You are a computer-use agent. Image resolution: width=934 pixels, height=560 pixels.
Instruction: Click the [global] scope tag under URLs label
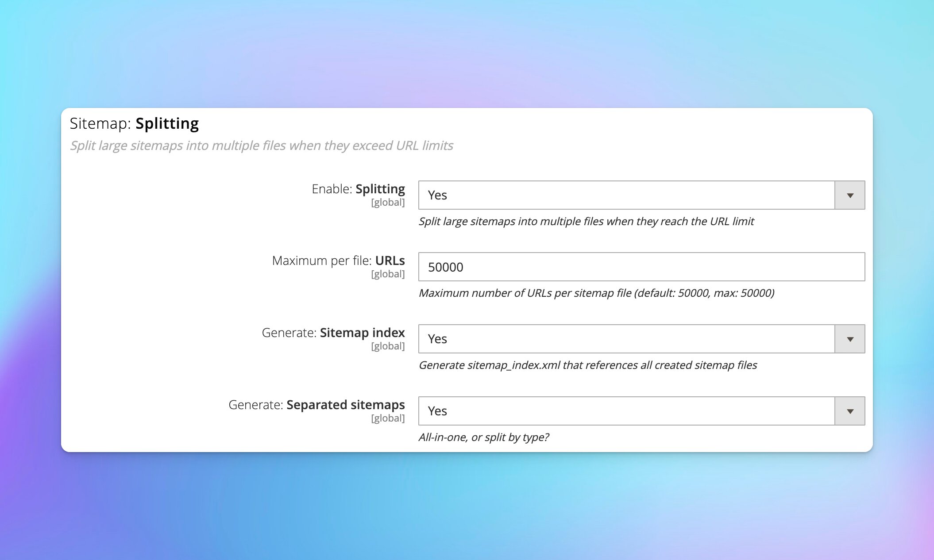tap(388, 274)
